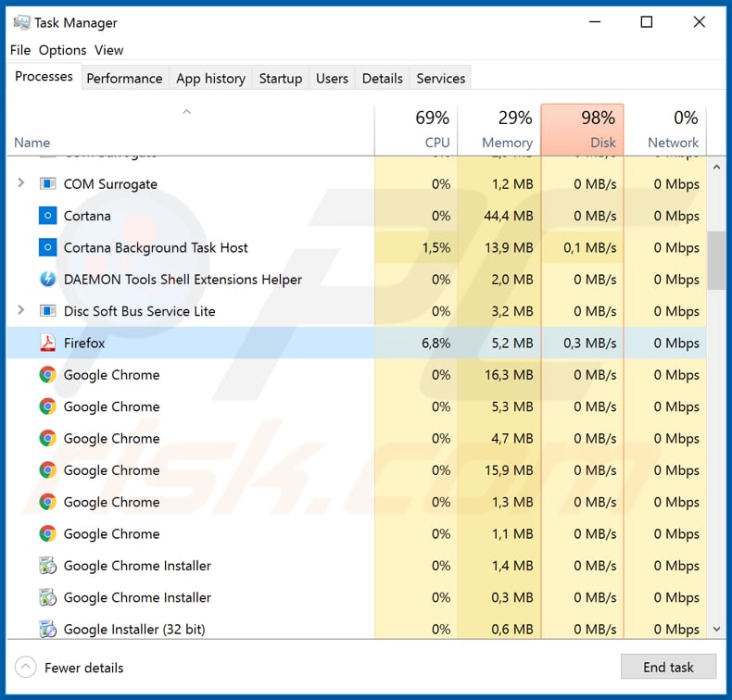Click the DAEMON Tools lightning icon

[x=47, y=279]
